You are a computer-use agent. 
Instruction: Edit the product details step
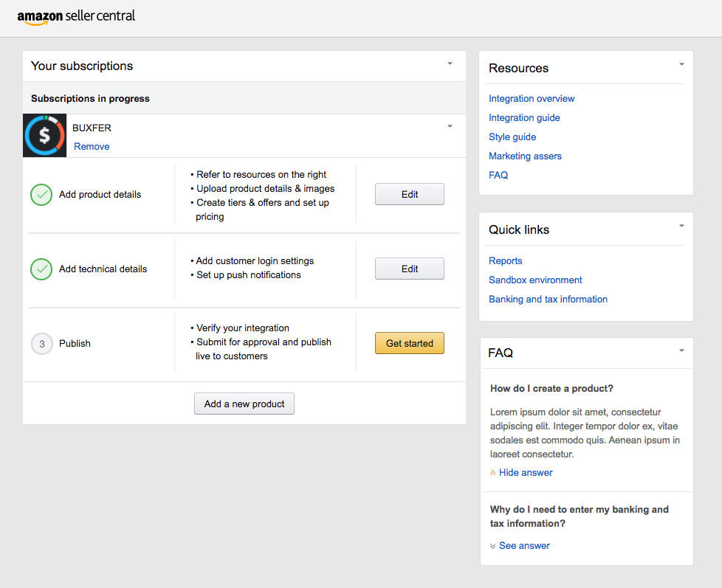pyautogui.click(x=409, y=194)
